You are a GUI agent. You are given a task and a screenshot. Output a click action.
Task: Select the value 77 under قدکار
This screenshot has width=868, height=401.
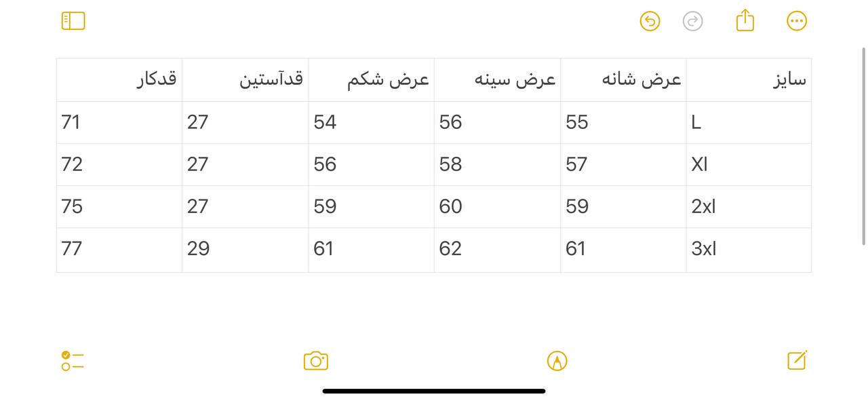tap(119, 248)
